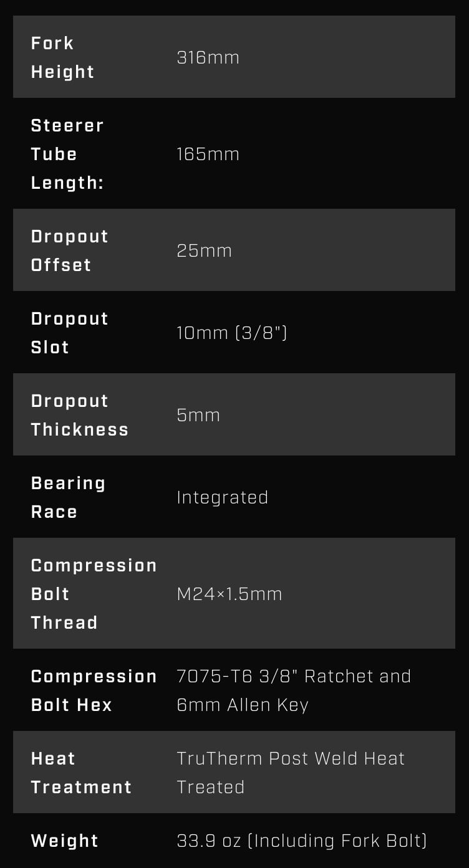Click the Dropout Slot label

tap(69, 333)
